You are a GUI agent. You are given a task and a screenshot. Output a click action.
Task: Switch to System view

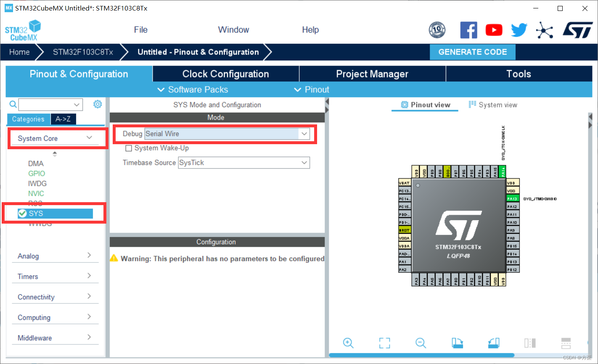tap(493, 105)
